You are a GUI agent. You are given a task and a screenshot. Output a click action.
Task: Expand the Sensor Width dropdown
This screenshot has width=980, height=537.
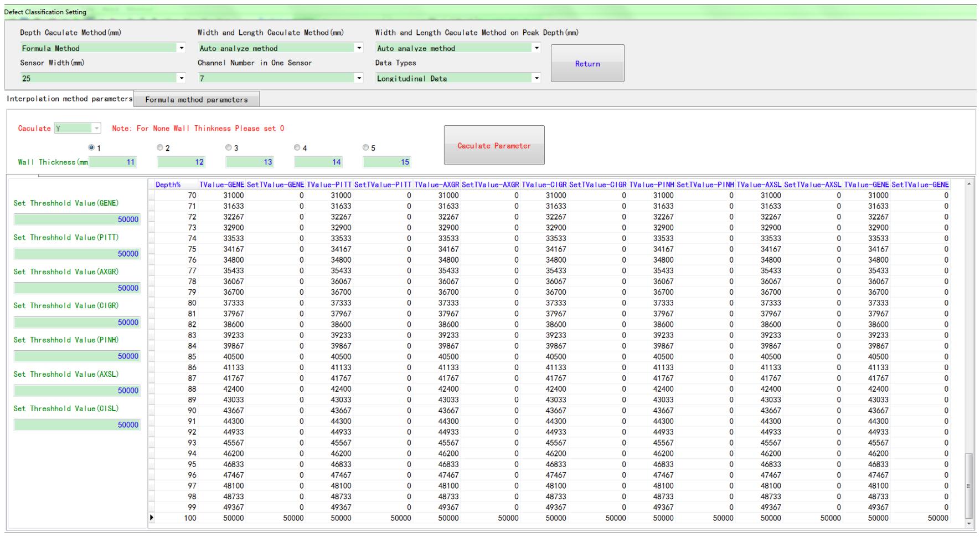[182, 78]
